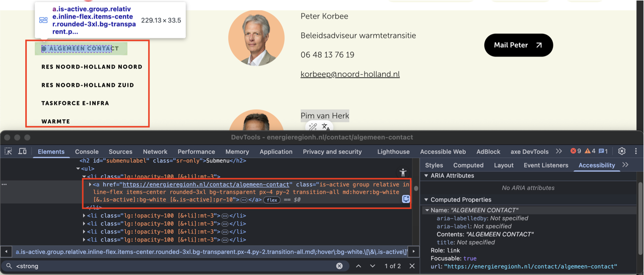644x275 pixels.
Task: Collapse the Name computed property
Action: click(427, 210)
